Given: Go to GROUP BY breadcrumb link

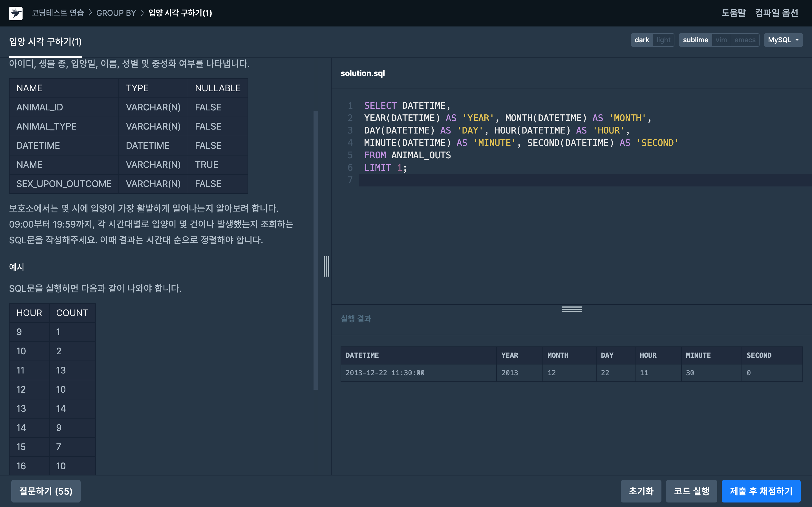Looking at the screenshot, I should coord(116,13).
